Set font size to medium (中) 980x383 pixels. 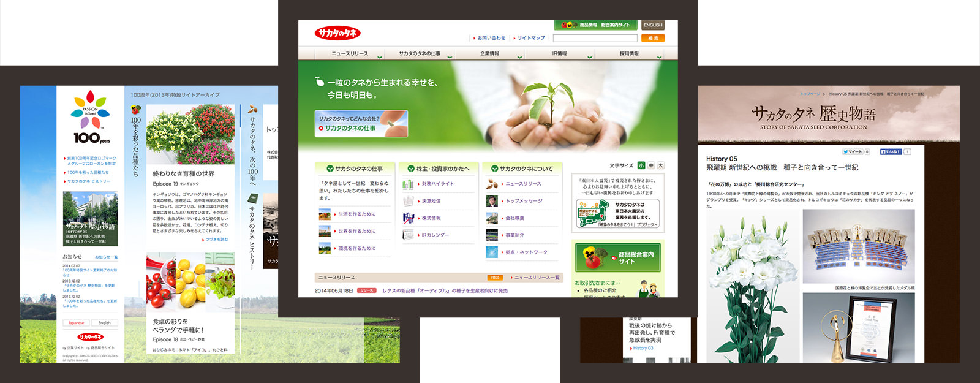click(651, 165)
